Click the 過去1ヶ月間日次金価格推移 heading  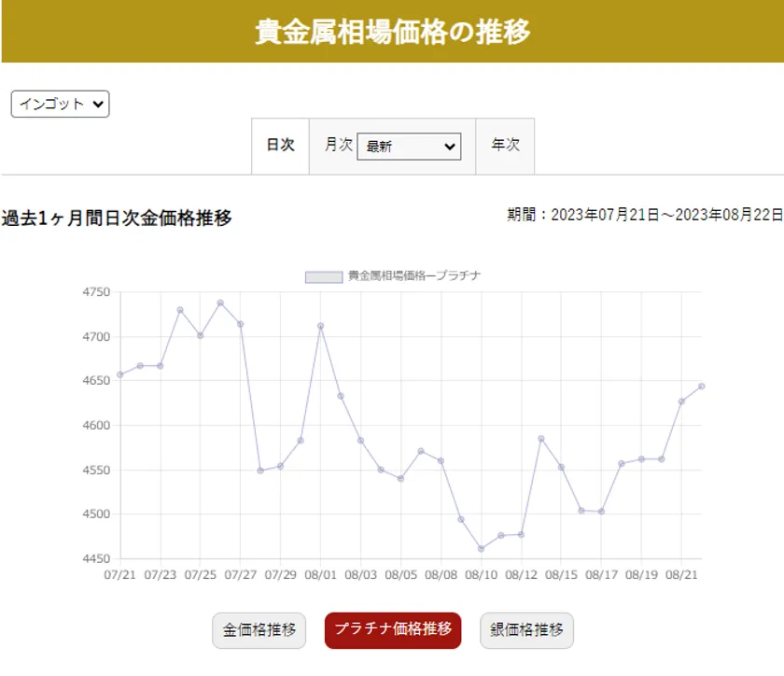click(117, 218)
